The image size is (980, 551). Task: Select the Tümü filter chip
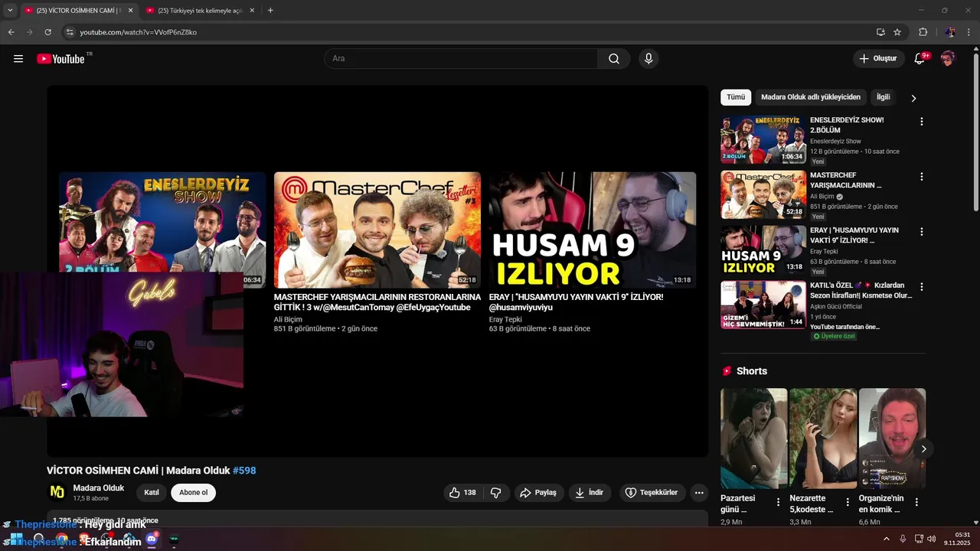click(x=736, y=97)
